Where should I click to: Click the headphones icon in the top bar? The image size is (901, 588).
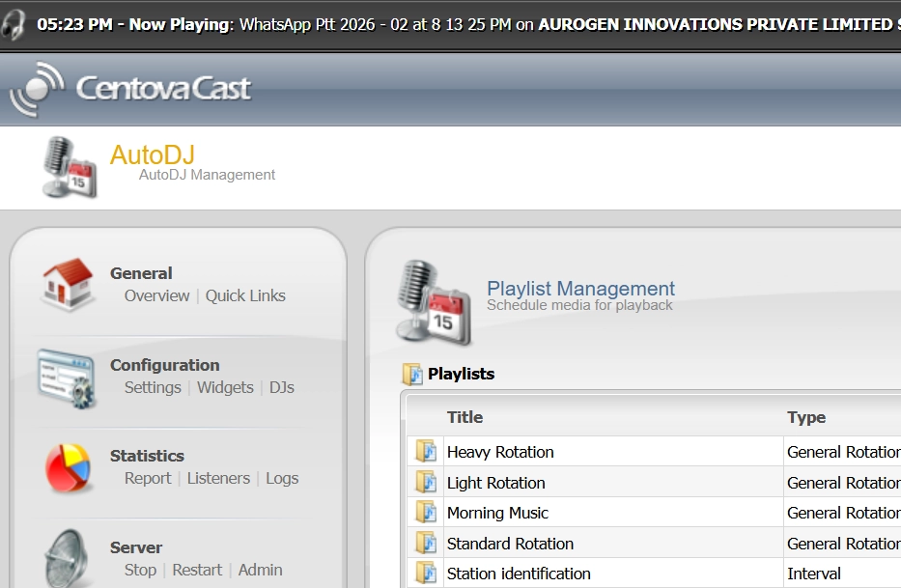point(14,25)
